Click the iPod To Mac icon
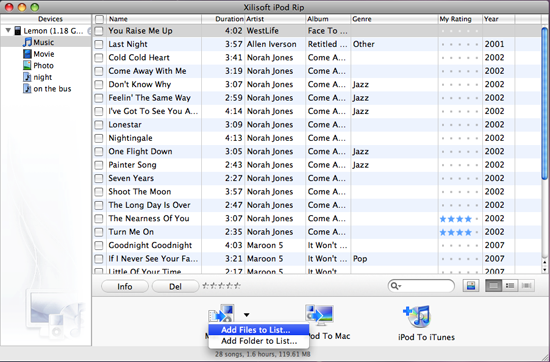The width and height of the screenshot is (550, 362). (319, 314)
